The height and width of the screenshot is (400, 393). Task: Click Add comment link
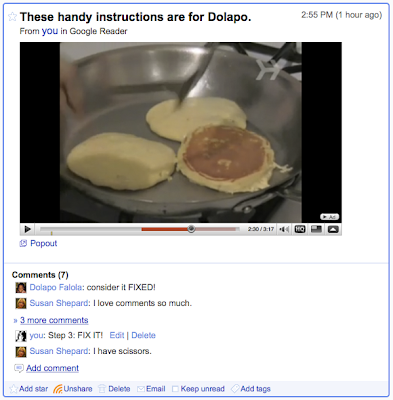point(52,368)
